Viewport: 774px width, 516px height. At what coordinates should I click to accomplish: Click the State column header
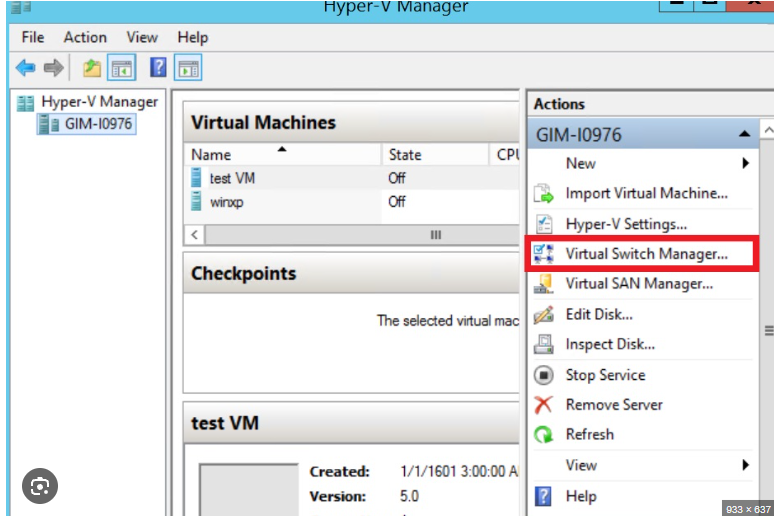point(435,155)
